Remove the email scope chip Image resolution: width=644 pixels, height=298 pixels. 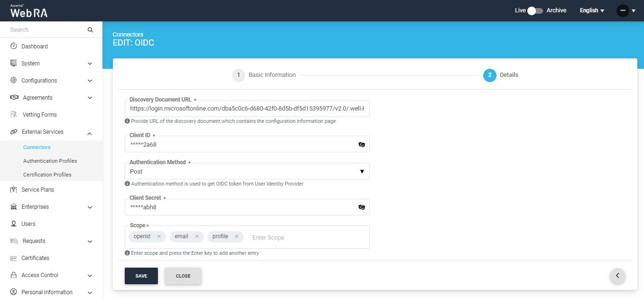pos(197,236)
